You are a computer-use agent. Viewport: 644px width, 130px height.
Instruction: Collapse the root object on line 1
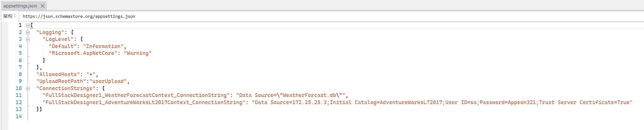(x=27, y=25)
